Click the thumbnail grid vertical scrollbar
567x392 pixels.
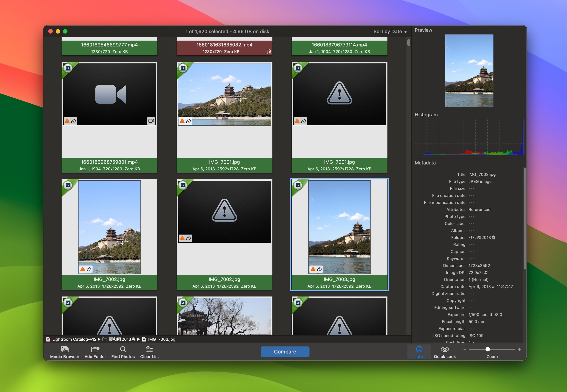click(x=409, y=43)
